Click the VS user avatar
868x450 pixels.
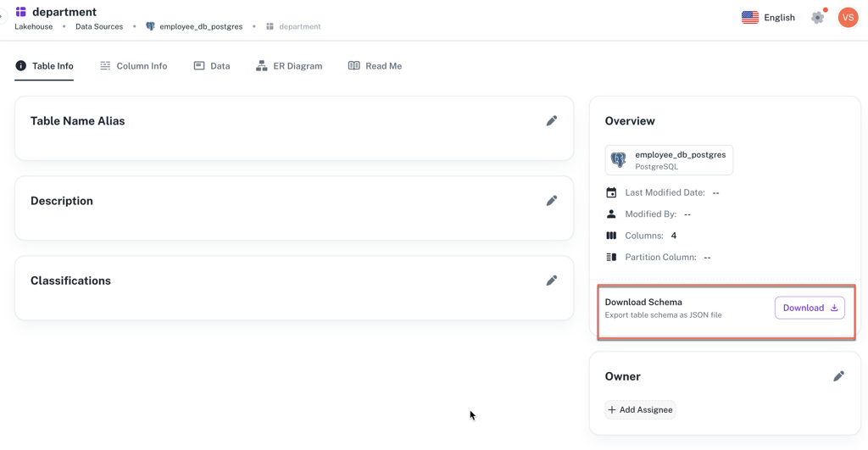click(848, 18)
